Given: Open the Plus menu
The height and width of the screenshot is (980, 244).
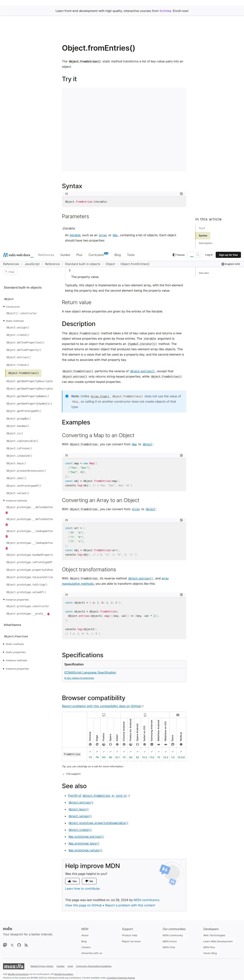Looking at the screenshot, I should pos(79,255).
